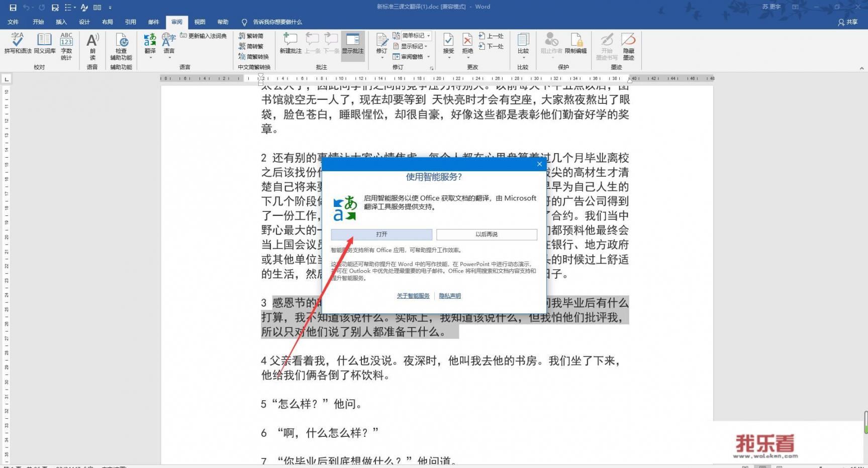Collapse the ribbon with the chevron

861,68
